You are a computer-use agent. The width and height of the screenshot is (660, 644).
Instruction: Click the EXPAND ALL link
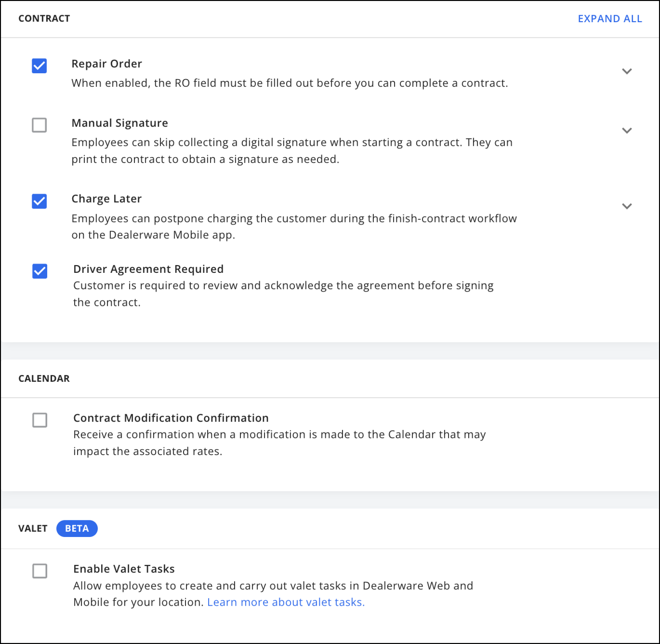(610, 19)
